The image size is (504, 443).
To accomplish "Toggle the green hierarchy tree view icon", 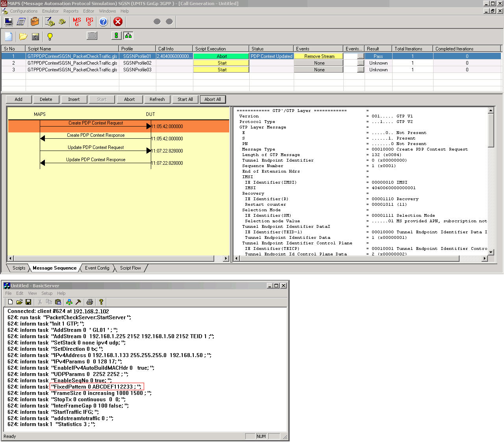I will tap(128, 36).
